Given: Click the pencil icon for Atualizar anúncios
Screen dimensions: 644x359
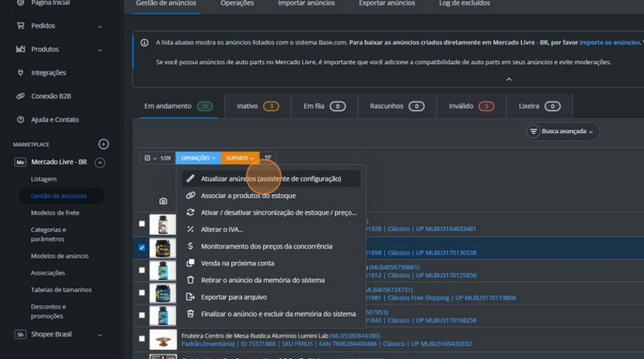Looking at the screenshot, I should (191, 179).
